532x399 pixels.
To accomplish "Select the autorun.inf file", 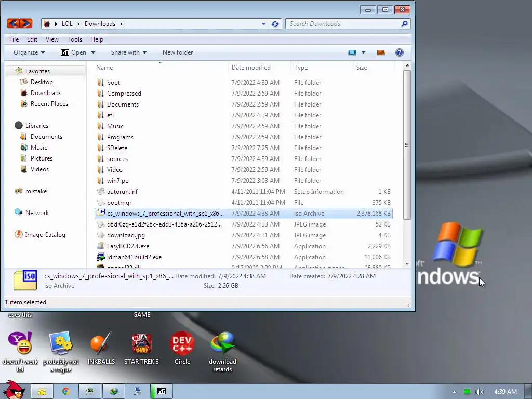I will [122, 191].
